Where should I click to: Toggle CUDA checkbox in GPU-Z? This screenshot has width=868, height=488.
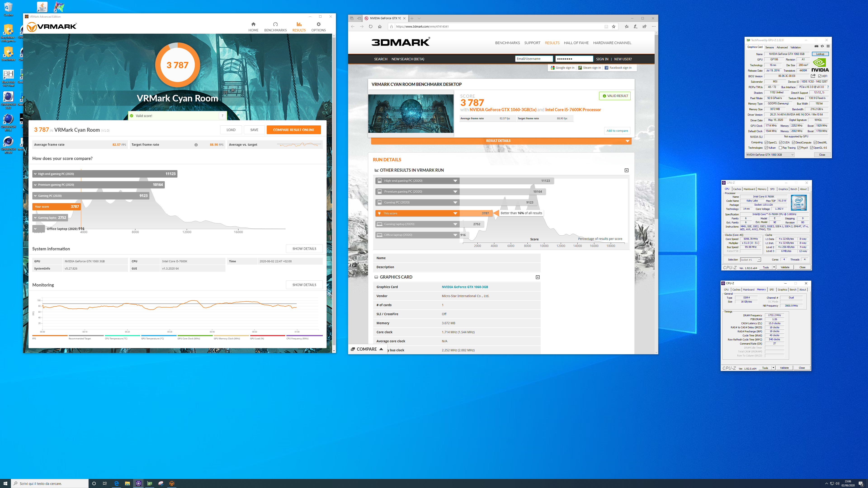click(x=781, y=143)
